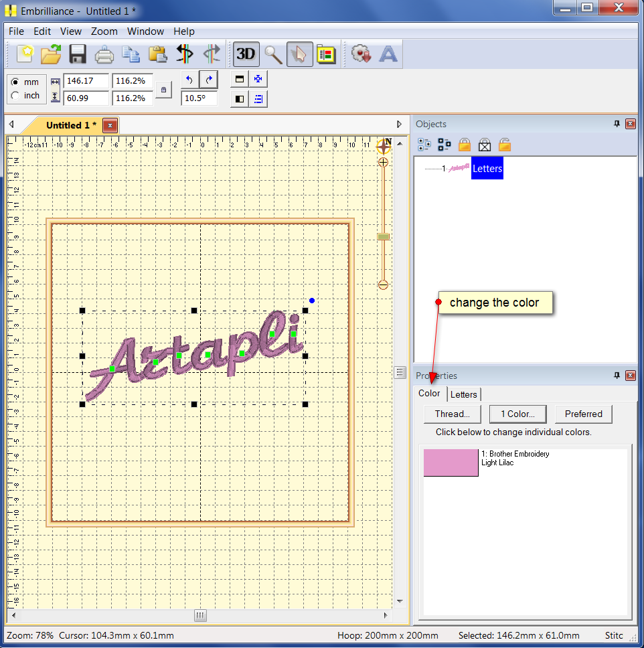This screenshot has width=644, height=648.
Task: Switch to the Letters properties tab
Action: [464, 394]
